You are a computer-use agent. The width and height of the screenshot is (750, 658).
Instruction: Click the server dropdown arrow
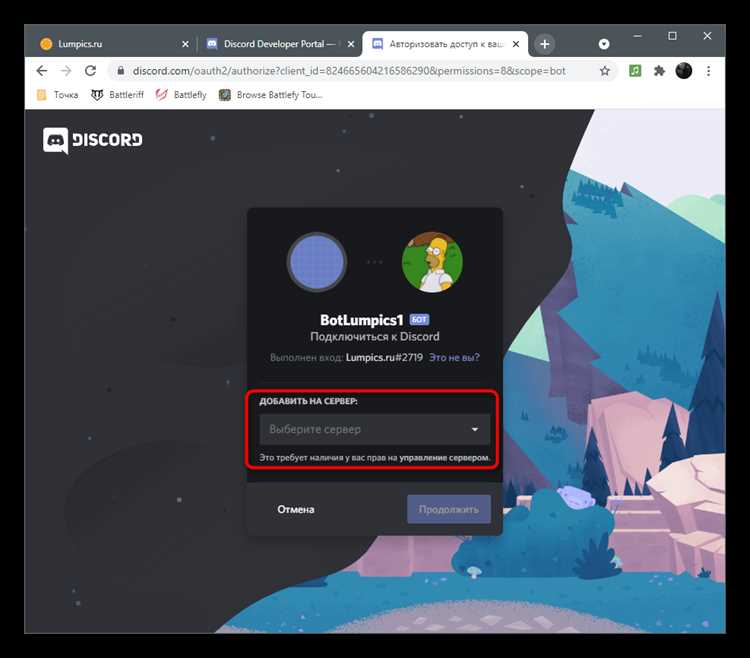(474, 429)
